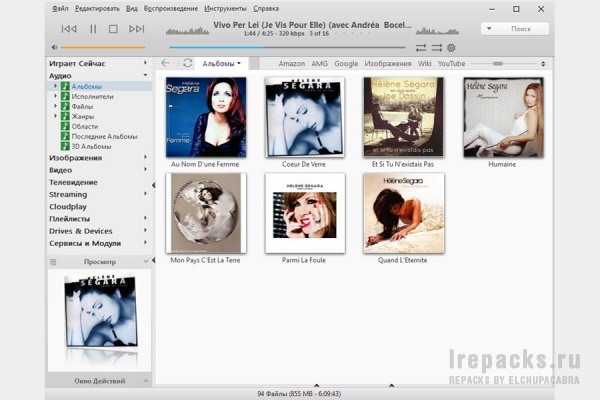Screen dimensions: 600x400
Task: Open the Инструменты menu
Action: coord(225,8)
